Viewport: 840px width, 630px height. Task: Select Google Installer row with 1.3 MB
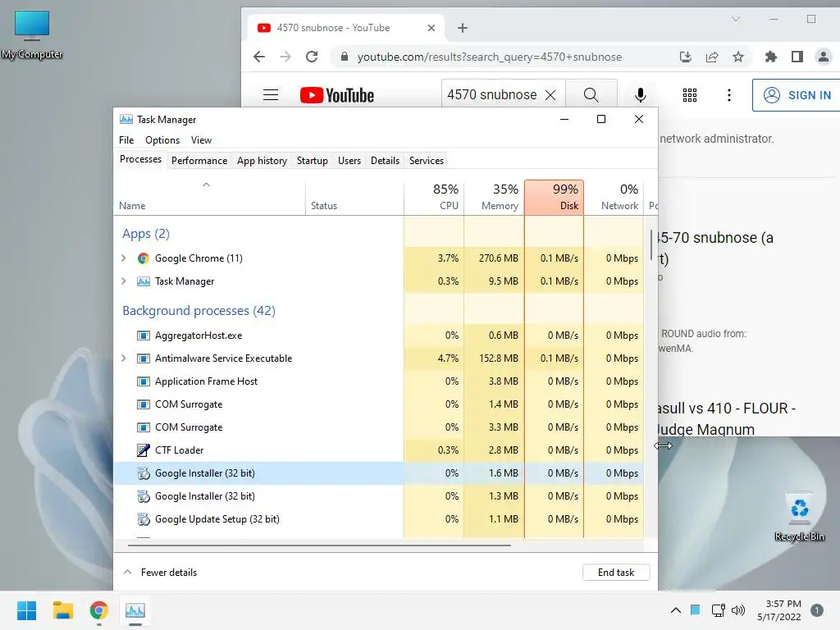(379, 496)
